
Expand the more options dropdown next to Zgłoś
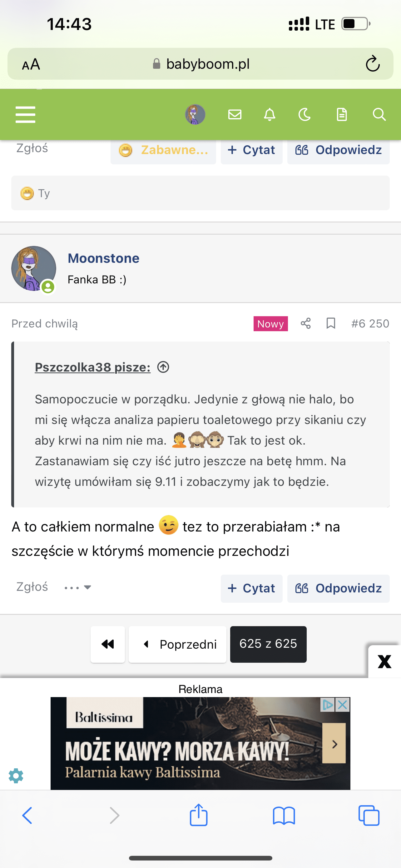pos(78,588)
